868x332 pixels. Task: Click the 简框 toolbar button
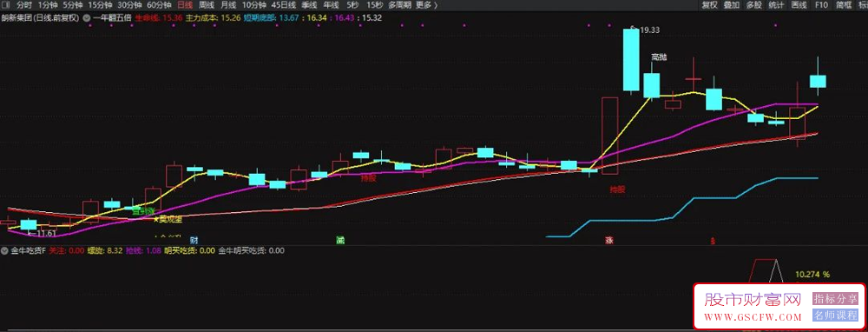844,5
